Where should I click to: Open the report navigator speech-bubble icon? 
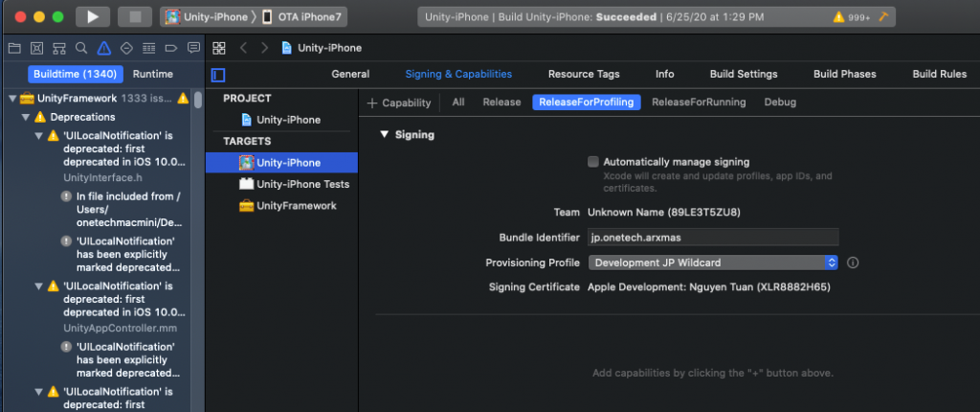tap(193, 48)
